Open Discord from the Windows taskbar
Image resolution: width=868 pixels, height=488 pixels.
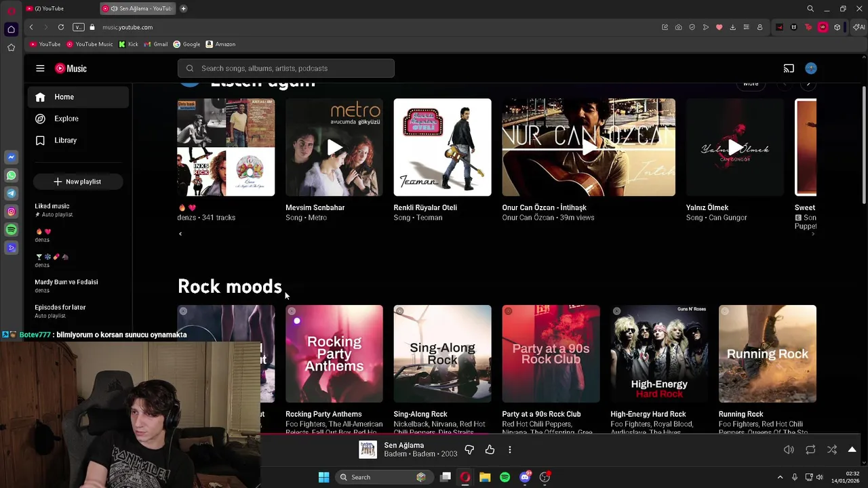(x=525, y=477)
